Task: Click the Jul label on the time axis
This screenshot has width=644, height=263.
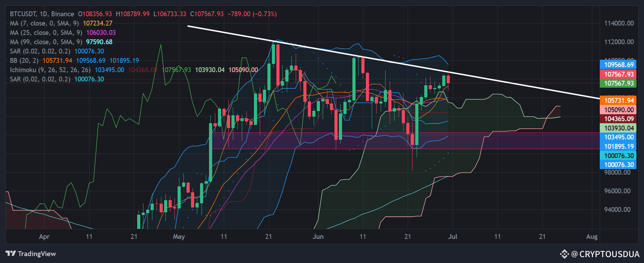Action: [x=453, y=237]
